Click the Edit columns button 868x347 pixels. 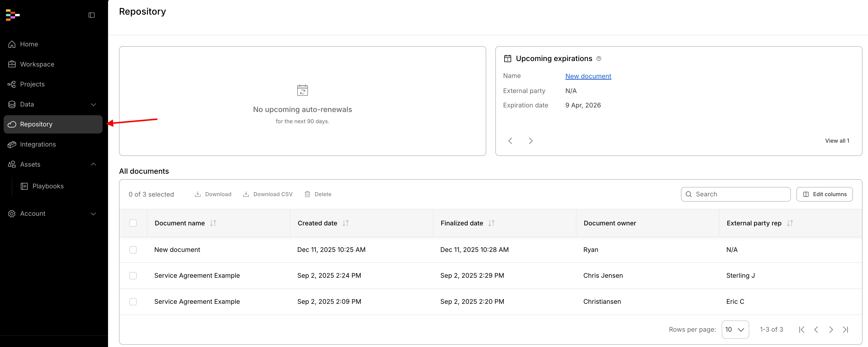[824, 194]
